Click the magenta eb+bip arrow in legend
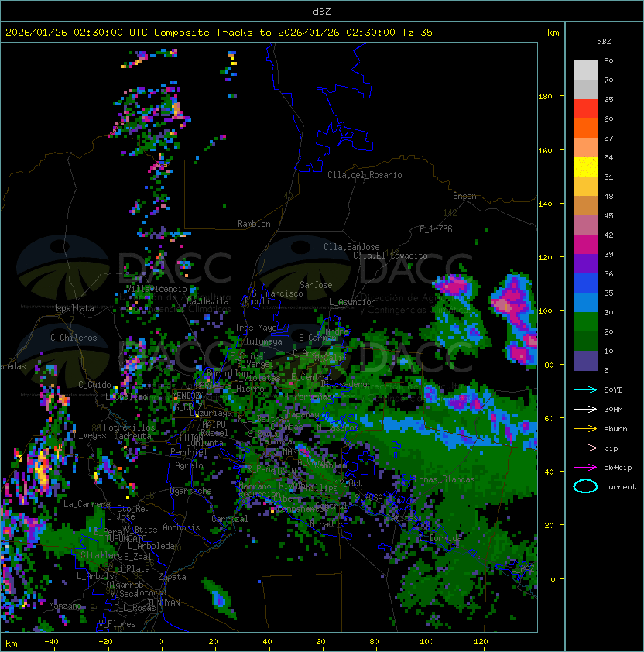Image resolution: width=644 pixels, height=652 pixels. (x=585, y=468)
